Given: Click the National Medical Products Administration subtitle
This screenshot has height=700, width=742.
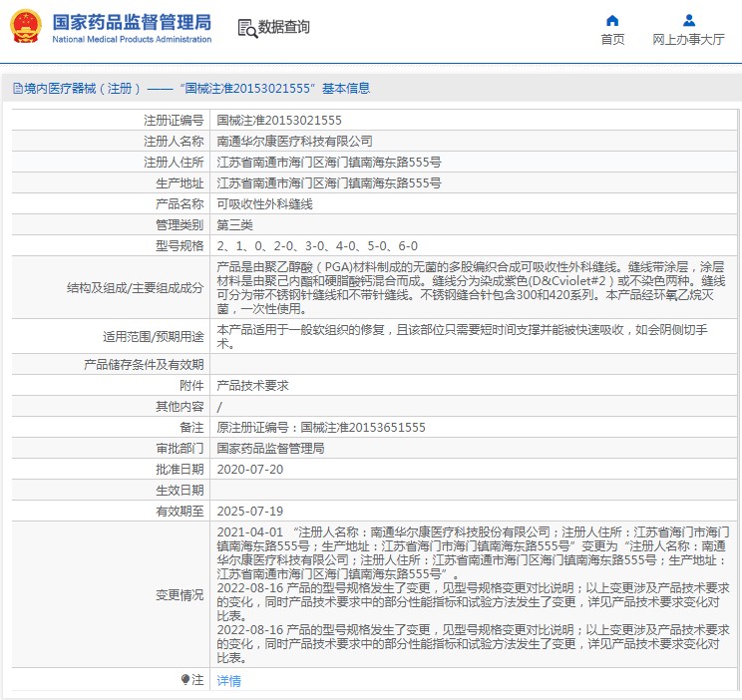Looking at the screenshot, I should [x=131, y=39].
